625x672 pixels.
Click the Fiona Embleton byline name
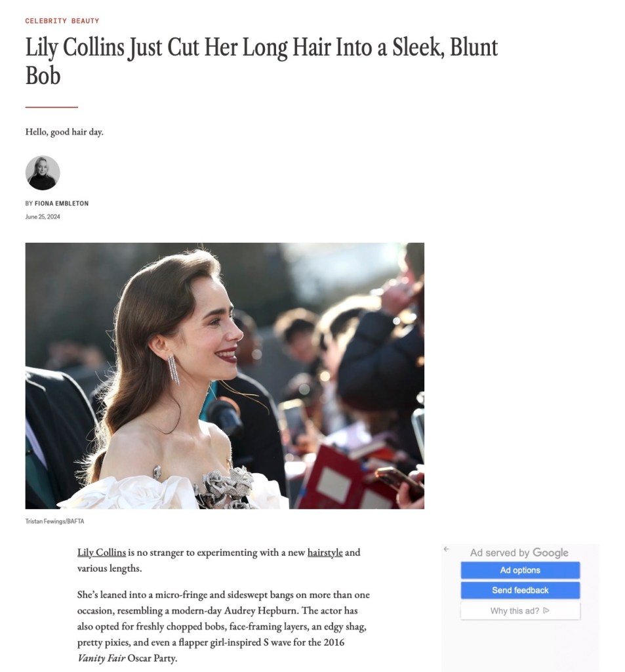point(61,203)
